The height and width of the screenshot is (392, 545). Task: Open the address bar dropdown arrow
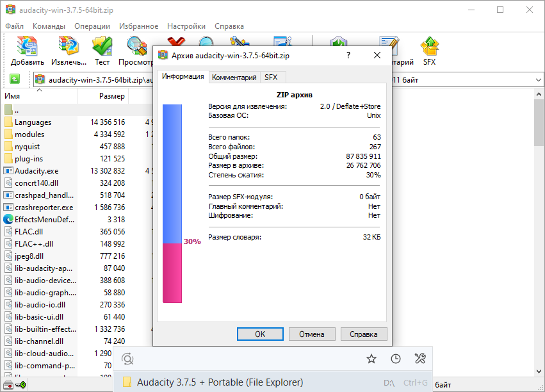(x=539, y=80)
